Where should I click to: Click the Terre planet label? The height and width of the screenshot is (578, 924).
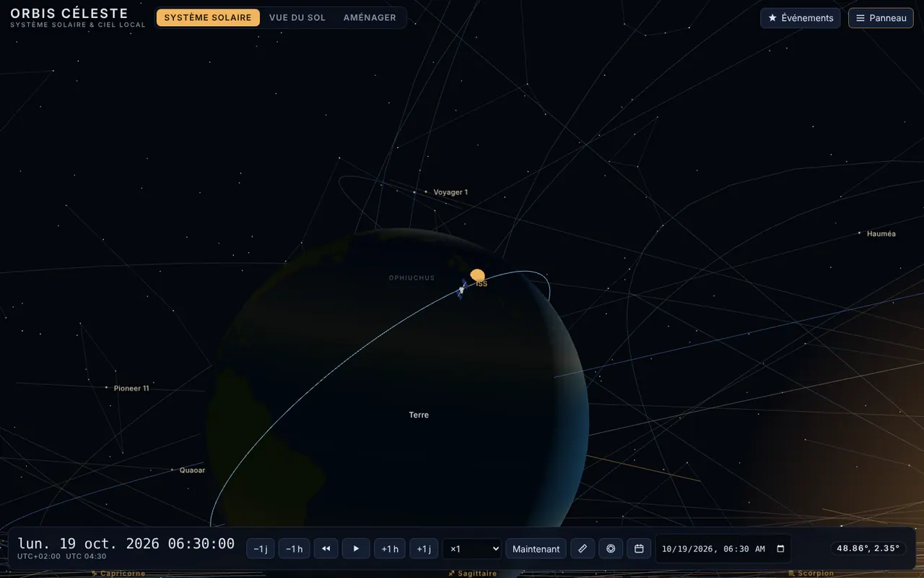(419, 415)
